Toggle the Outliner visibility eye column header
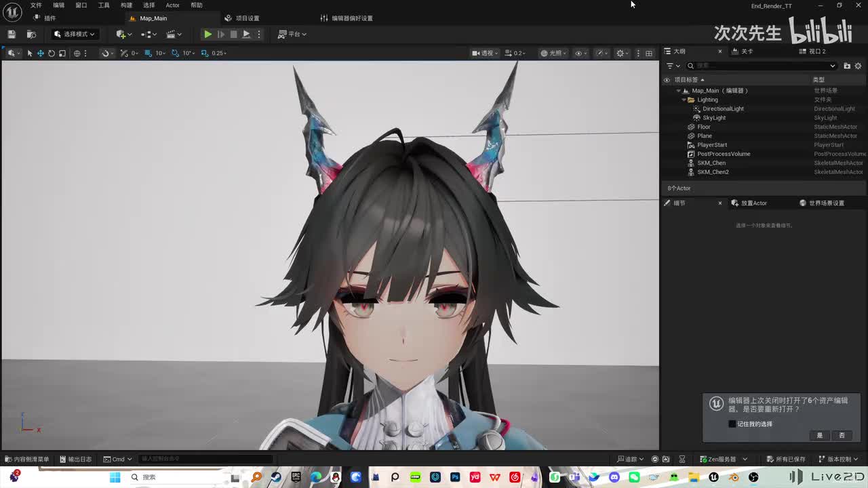The height and width of the screenshot is (488, 868). [667, 80]
